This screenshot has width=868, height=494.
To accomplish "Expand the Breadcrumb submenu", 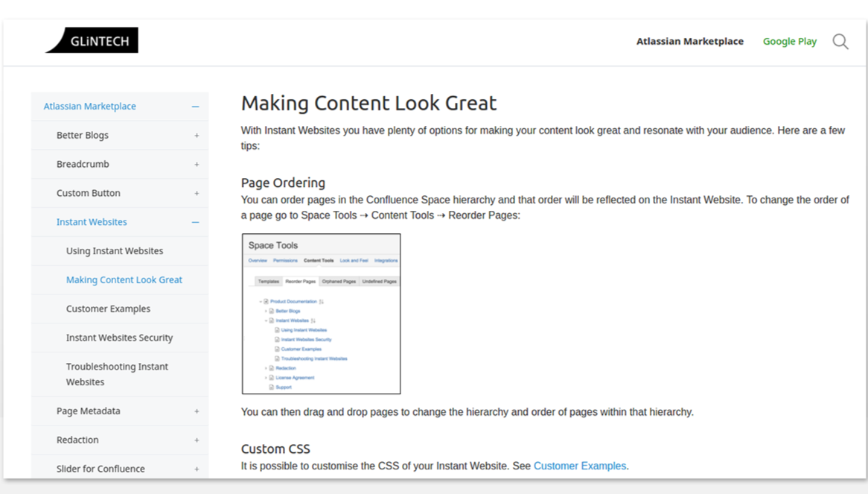I will tap(197, 165).
